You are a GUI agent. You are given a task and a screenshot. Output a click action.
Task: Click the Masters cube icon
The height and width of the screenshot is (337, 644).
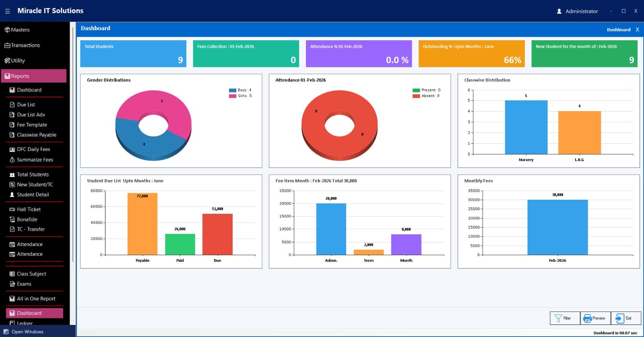coord(7,30)
